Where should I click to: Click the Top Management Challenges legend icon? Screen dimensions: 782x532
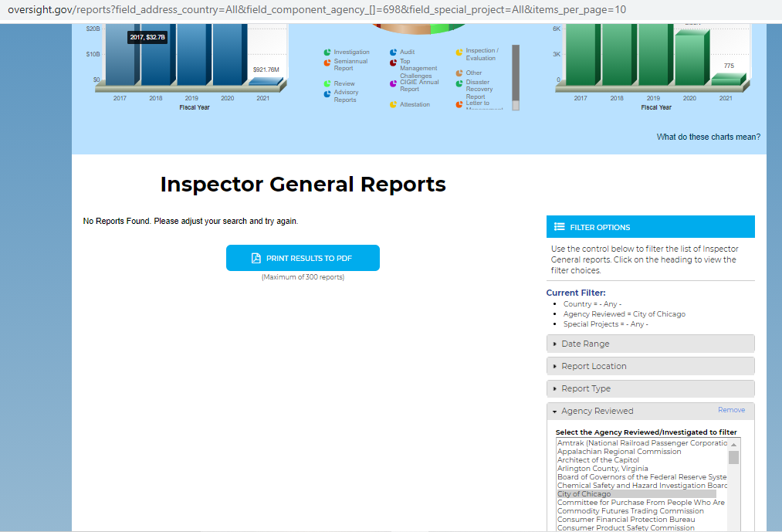[x=393, y=63]
